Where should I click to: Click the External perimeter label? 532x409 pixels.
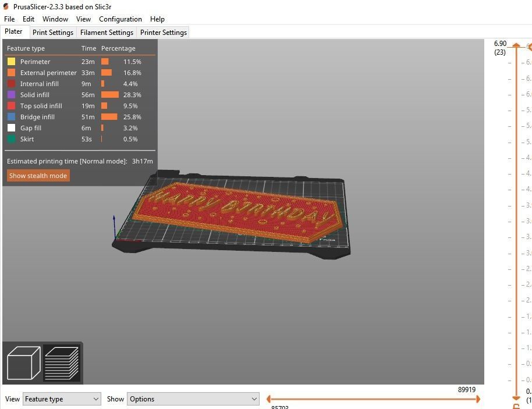pos(48,73)
